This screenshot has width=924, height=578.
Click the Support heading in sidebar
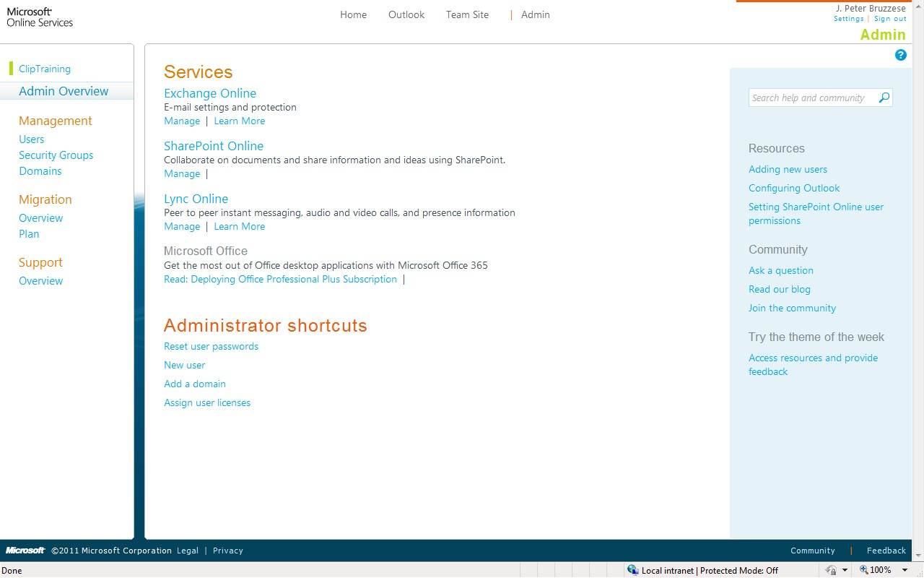(x=40, y=262)
